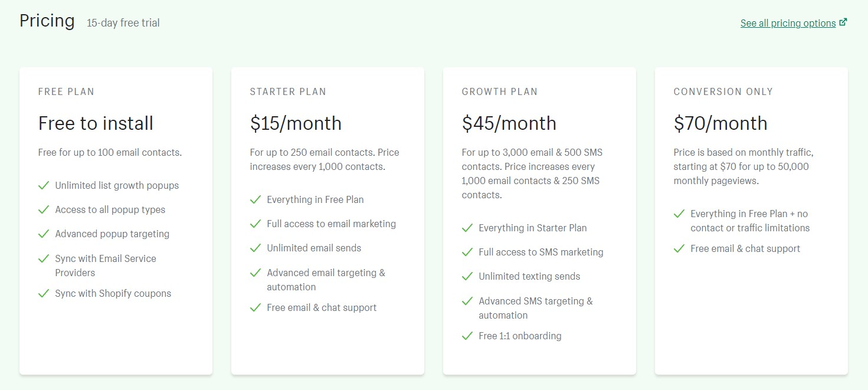Click checkmark beside Everything in Free Plan
Screen dimensions: 868x390
coord(255,199)
